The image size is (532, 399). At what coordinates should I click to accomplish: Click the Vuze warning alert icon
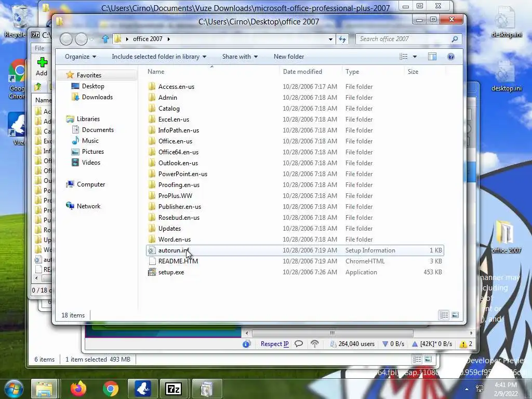click(x=463, y=344)
